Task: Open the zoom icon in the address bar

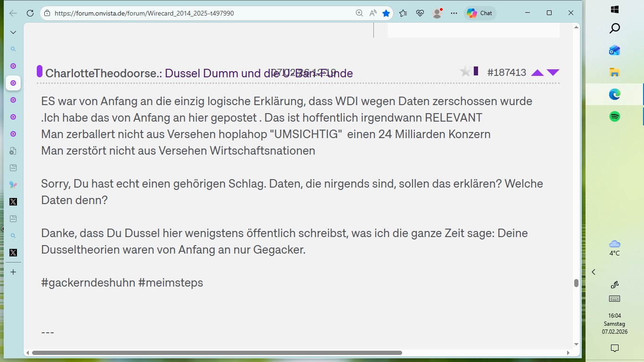Action: tap(359, 13)
